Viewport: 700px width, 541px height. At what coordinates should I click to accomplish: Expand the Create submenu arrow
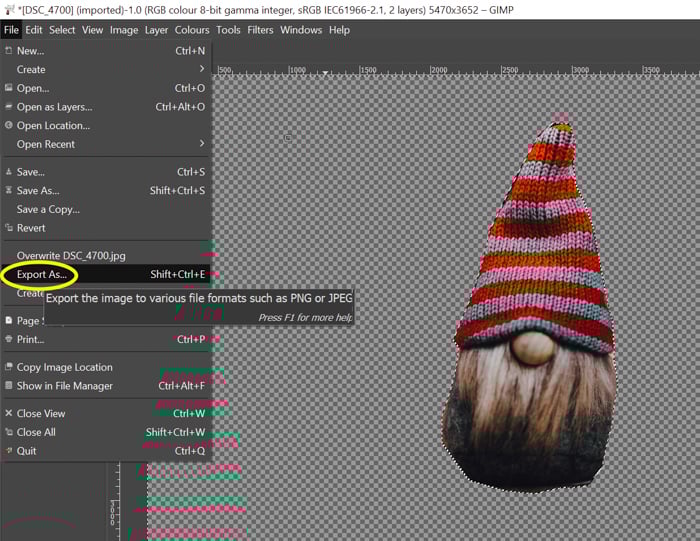point(202,69)
